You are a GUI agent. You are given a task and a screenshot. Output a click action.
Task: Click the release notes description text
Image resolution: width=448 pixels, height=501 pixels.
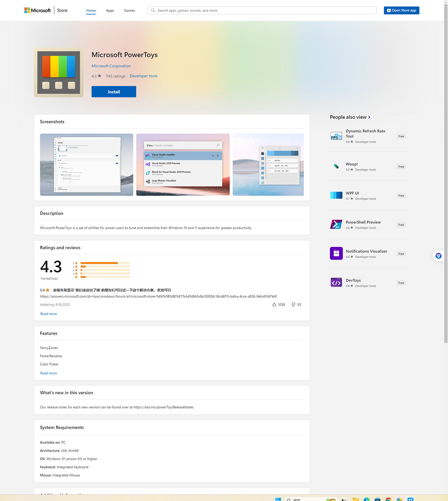[117, 407]
